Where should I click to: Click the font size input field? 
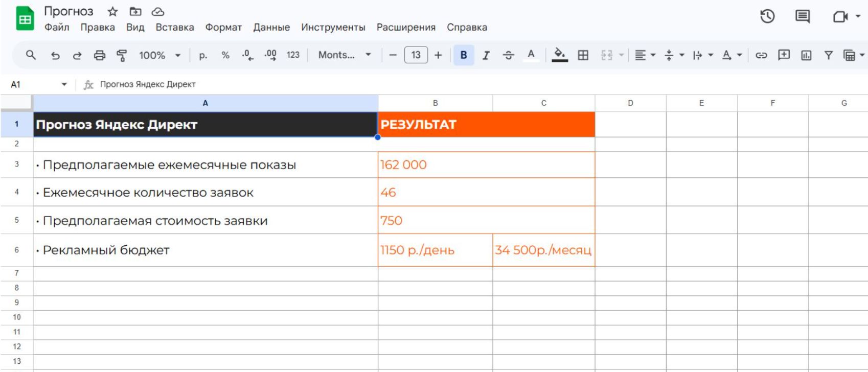pyautogui.click(x=416, y=55)
